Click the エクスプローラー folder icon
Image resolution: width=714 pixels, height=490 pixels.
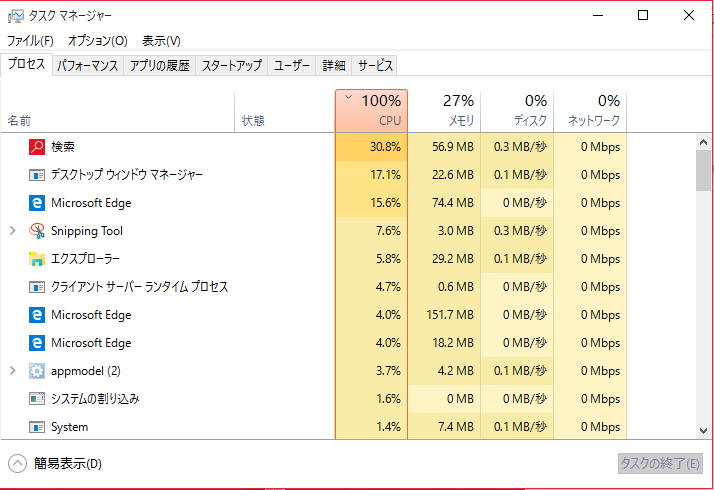(x=37, y=259)
